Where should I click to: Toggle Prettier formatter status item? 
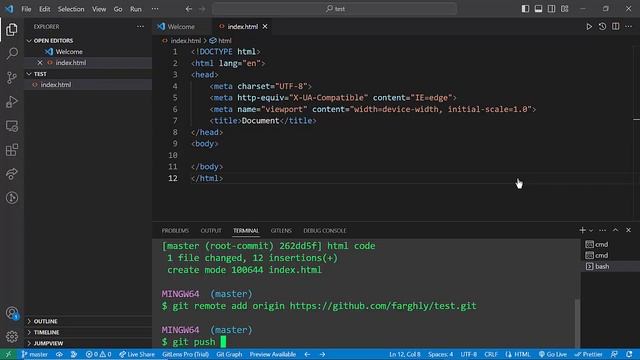(588, 354)
